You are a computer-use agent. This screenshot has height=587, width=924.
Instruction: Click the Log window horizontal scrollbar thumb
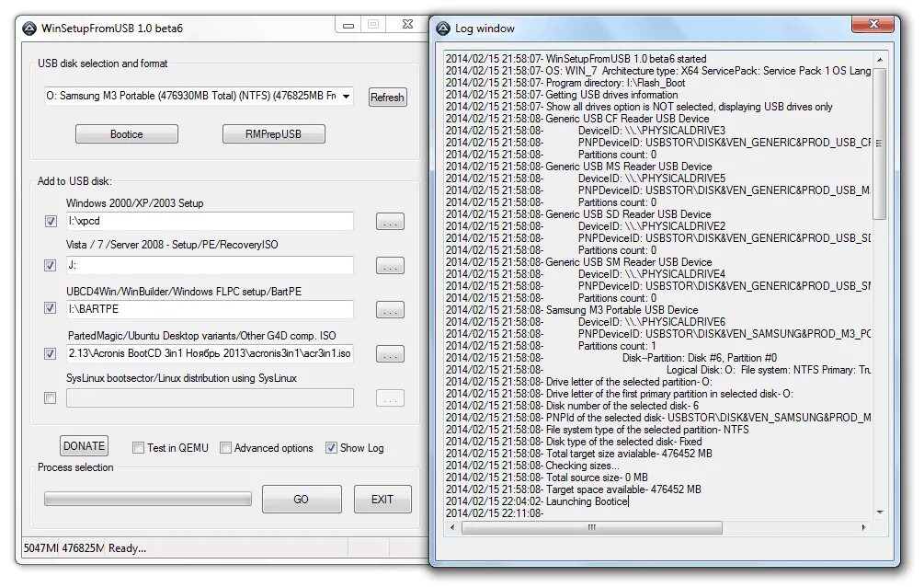click(x=592, y=527)
